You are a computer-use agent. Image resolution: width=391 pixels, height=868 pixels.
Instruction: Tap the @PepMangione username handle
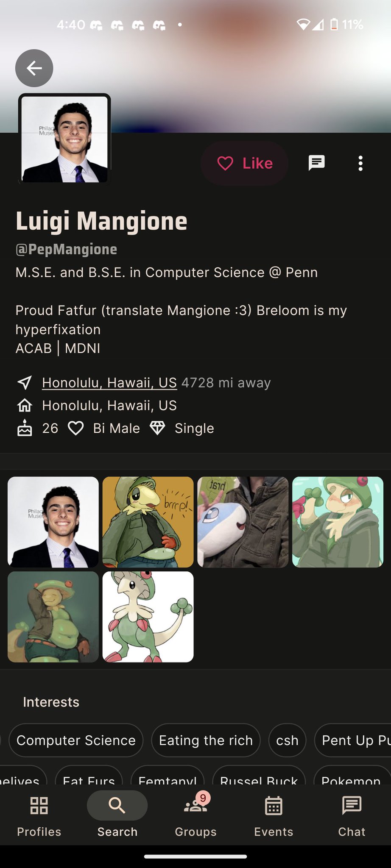click(x=66, y=249)
